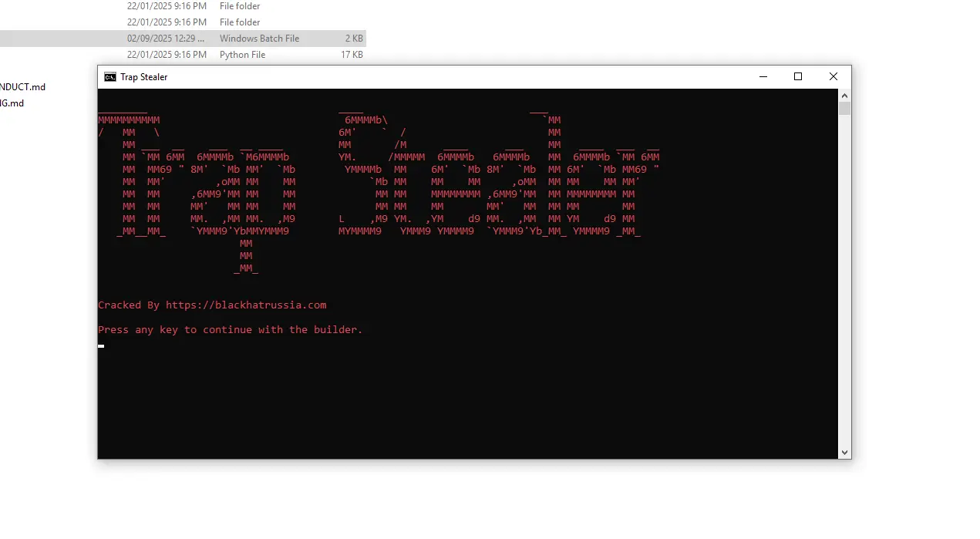Open the second File folder in the list
Viewport: 980px width, 539px height.
tap(239, 22)
